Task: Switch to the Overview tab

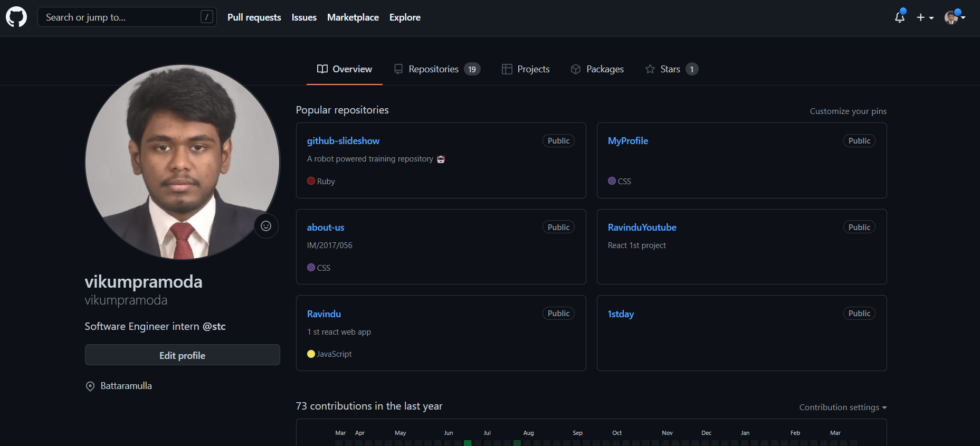Action: [x=344, y=69]
